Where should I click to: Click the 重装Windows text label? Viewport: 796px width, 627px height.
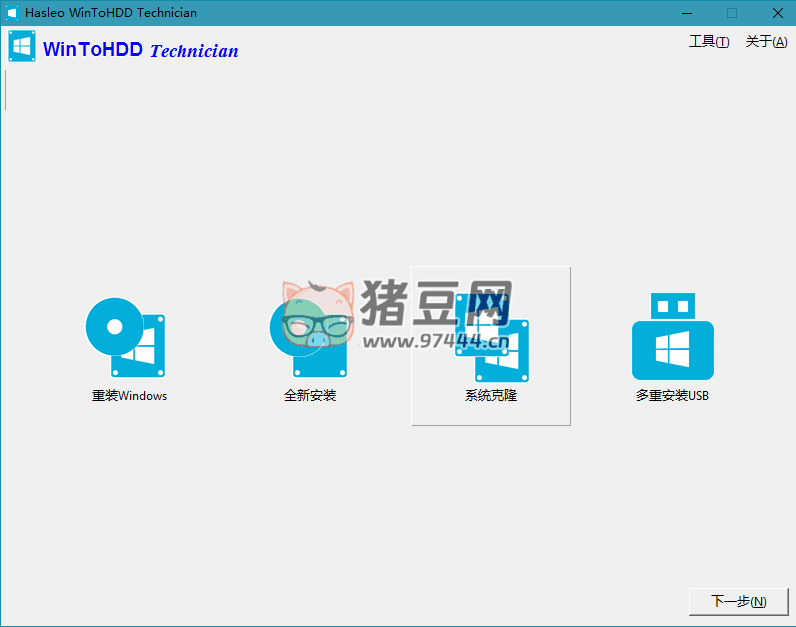click(130, 395)
